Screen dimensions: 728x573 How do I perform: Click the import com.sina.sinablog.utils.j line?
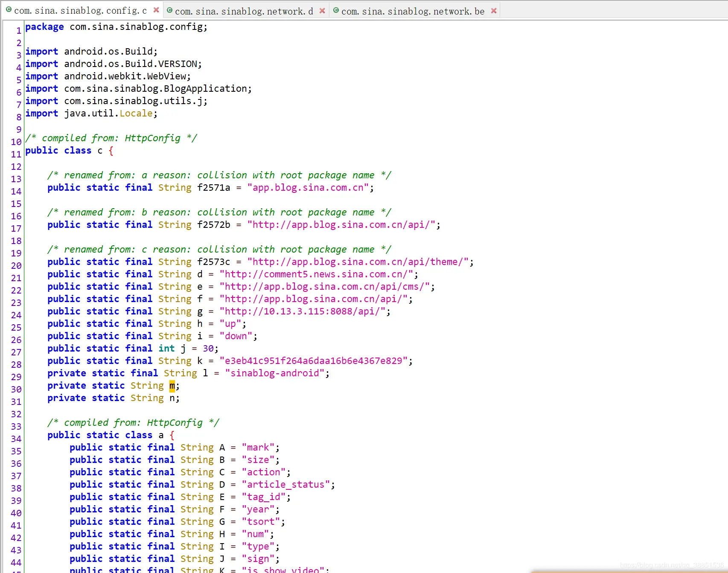(x=116, y=101)
